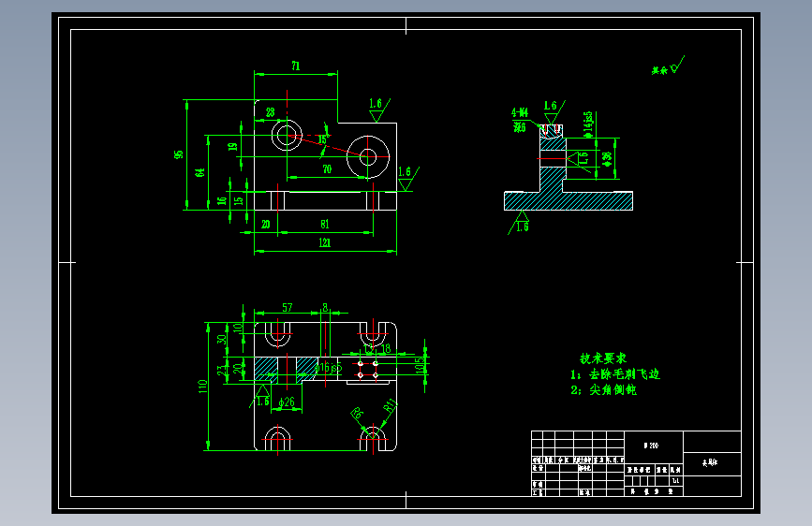Select the 23 vertical dimension on top view
The image size is (812, 526).
point(222,370)
